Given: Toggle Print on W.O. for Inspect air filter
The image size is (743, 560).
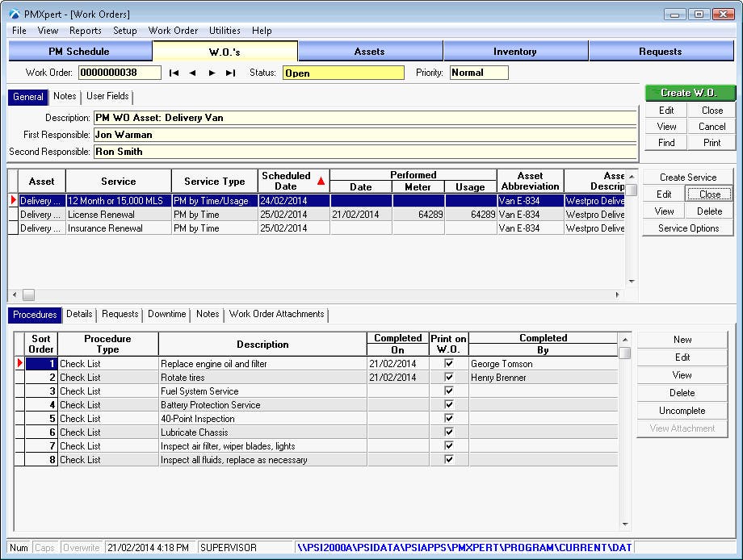Looking at the screenshot, I should pyautogui.click(x=449, y=445).
